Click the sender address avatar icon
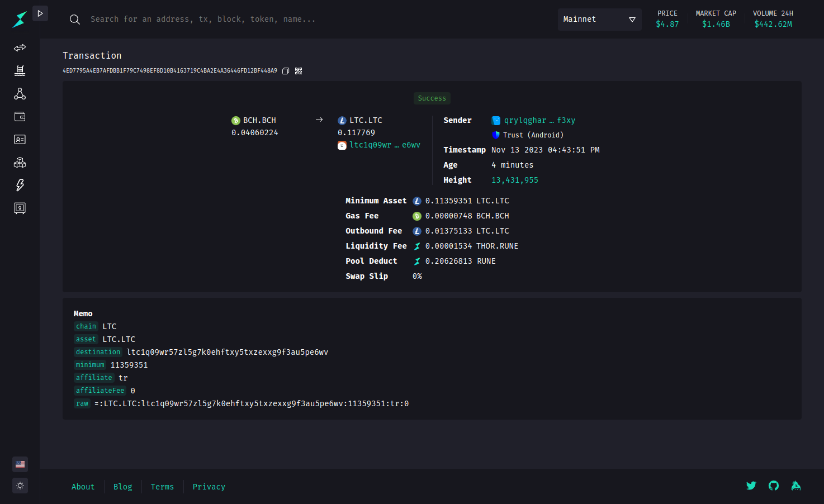Viewport: 824px width, 504px height. (x=496, y=121)
